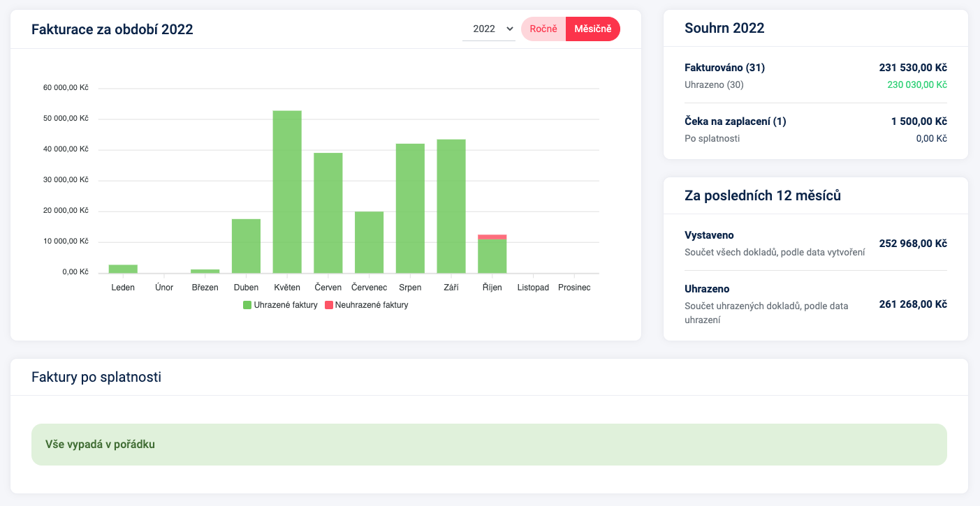Image resolution: width=980 pixels, height=506 pixels.
Task: Click the 1 500,00 Kč amount
Action: click(919, 121)
